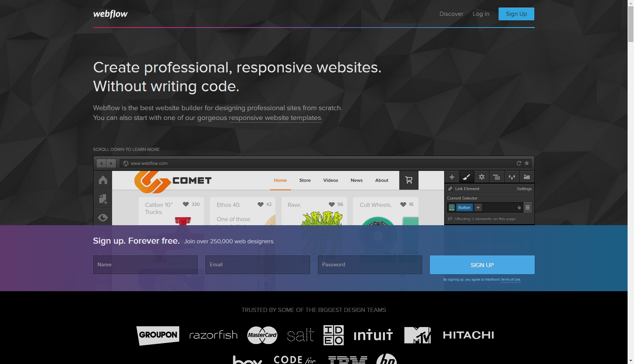634x364 pixels.
Task: Open the Settings gear tab
Action: click(x=482, y=177)
